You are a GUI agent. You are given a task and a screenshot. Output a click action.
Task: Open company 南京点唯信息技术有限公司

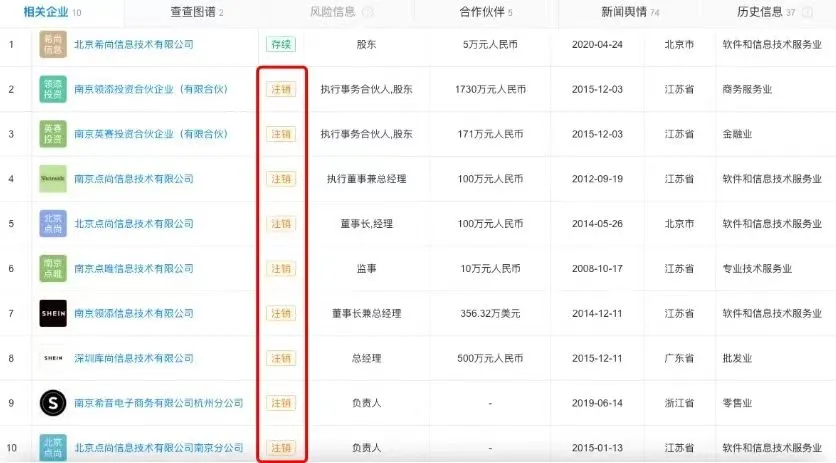tap(133, 268)
